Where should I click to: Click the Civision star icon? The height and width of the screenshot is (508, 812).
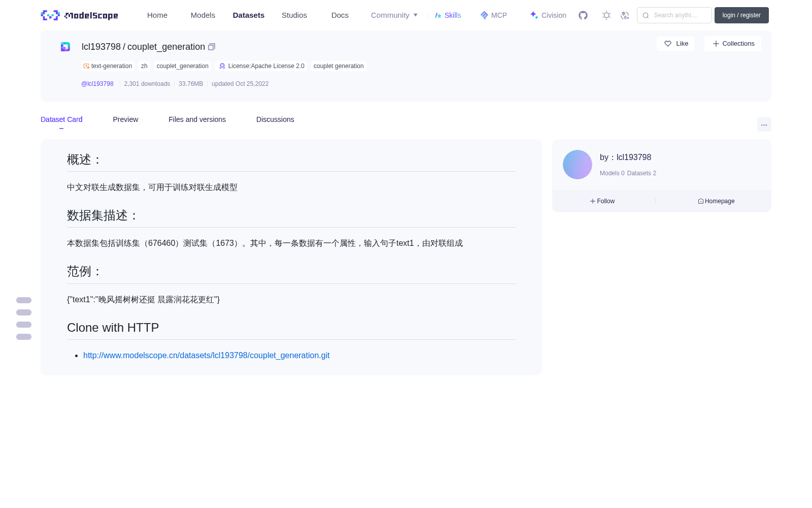pos(534,15)
